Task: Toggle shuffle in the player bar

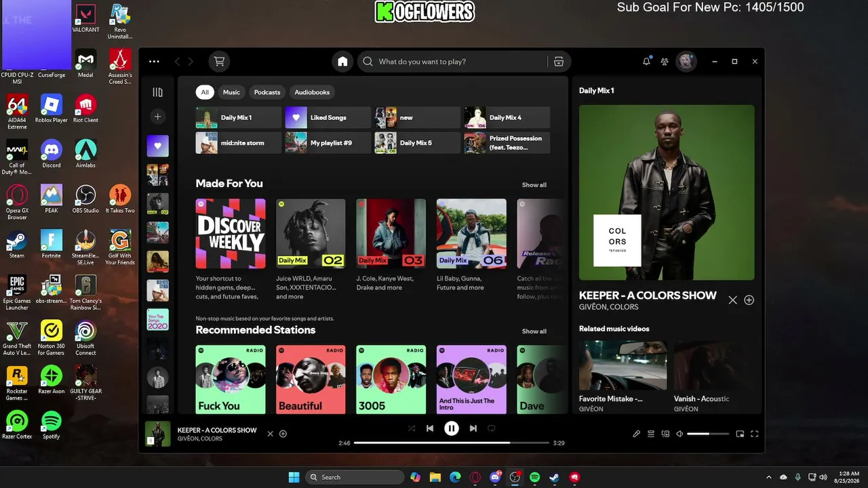Action: (x=411, y=428)
